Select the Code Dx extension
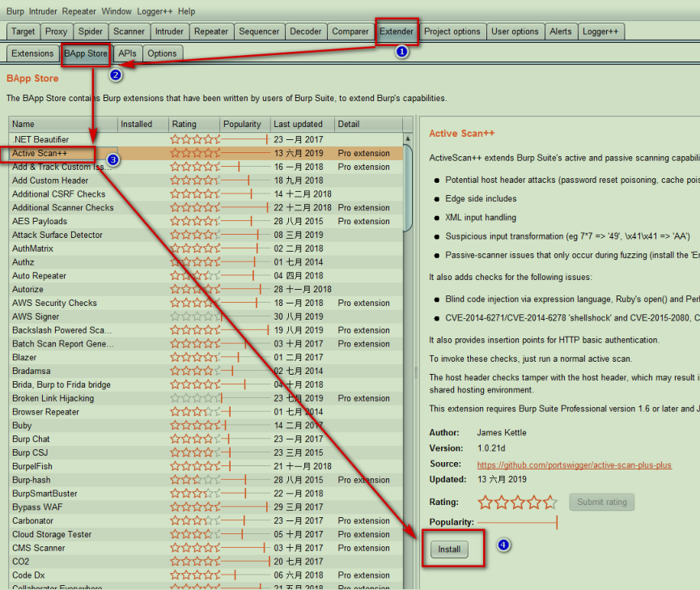 click(206, 575)
